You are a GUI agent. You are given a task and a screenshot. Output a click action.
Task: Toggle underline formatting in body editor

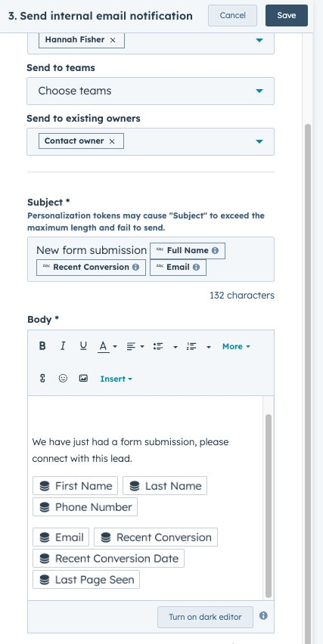(83, 346)
